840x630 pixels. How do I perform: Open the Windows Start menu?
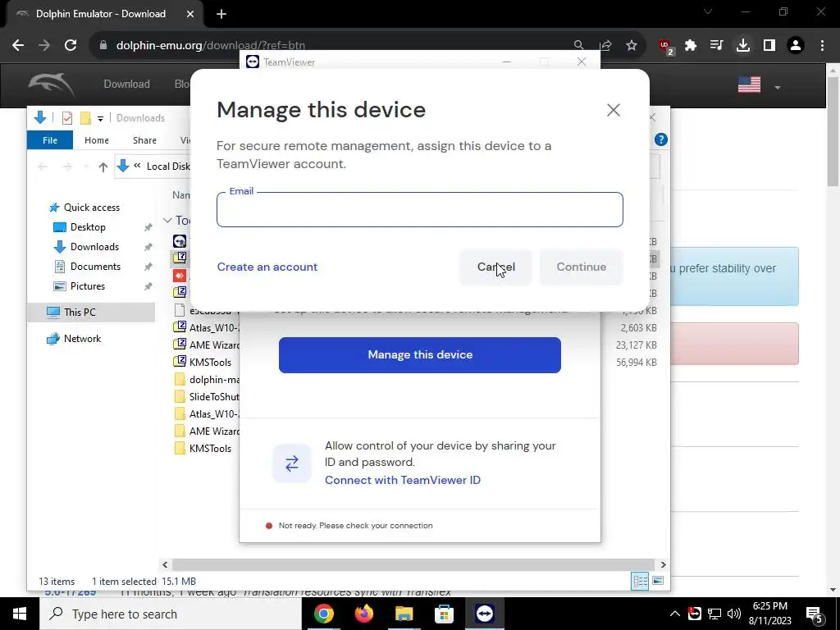pos(20,614)
